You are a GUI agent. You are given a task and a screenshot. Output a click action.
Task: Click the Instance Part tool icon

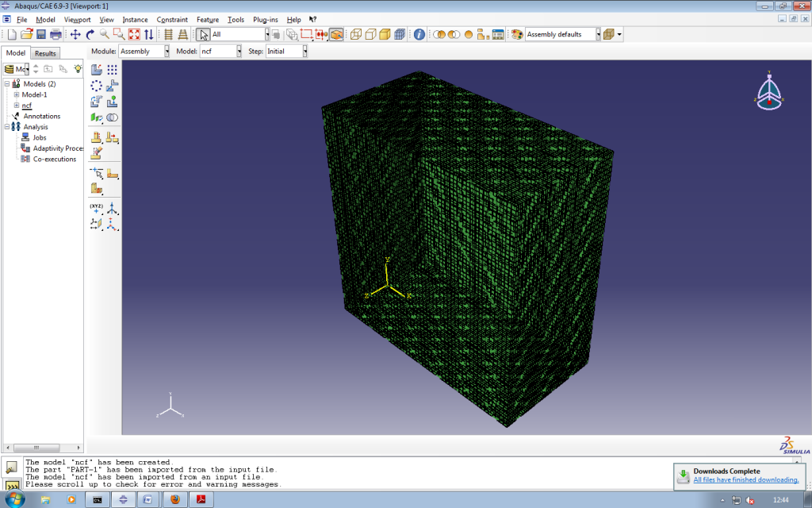tap(97, 70)
